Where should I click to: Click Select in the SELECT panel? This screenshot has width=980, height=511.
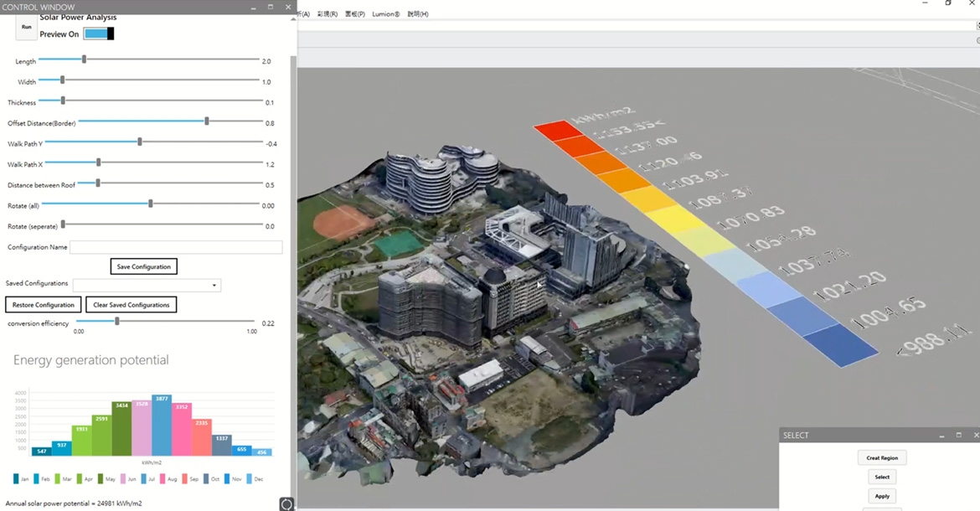coord(882,477)
